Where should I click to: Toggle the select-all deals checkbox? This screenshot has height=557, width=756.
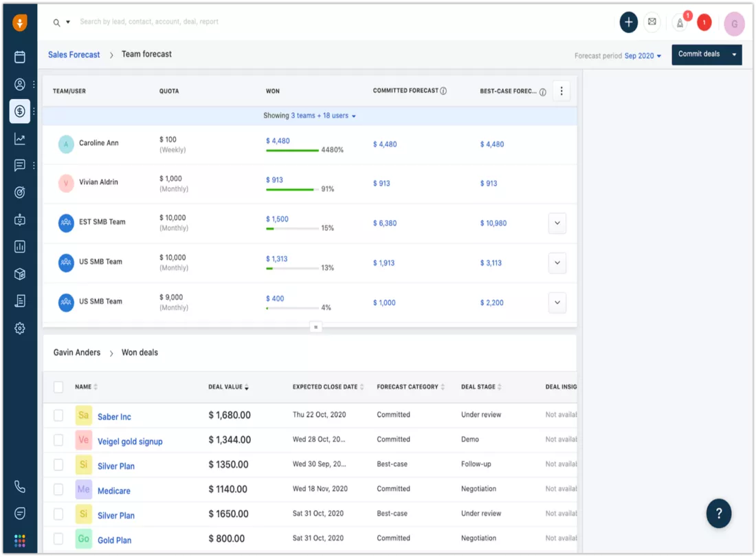58,387
